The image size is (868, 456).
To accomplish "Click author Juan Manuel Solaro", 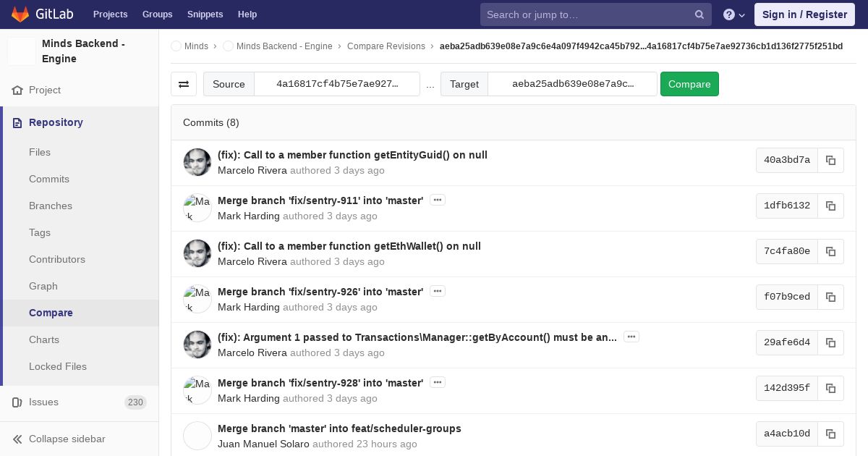I will [263, 444].
